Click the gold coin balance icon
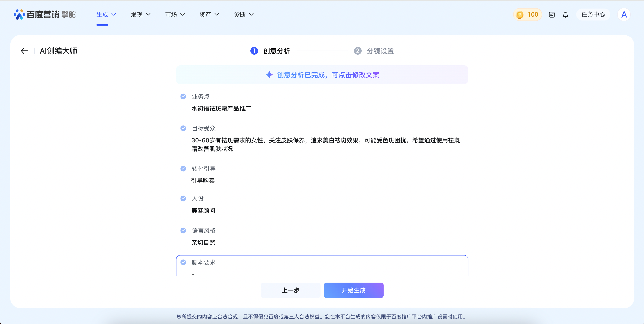Image resolution: width=644 pixels, height=324 pixels. pos(520,15)
